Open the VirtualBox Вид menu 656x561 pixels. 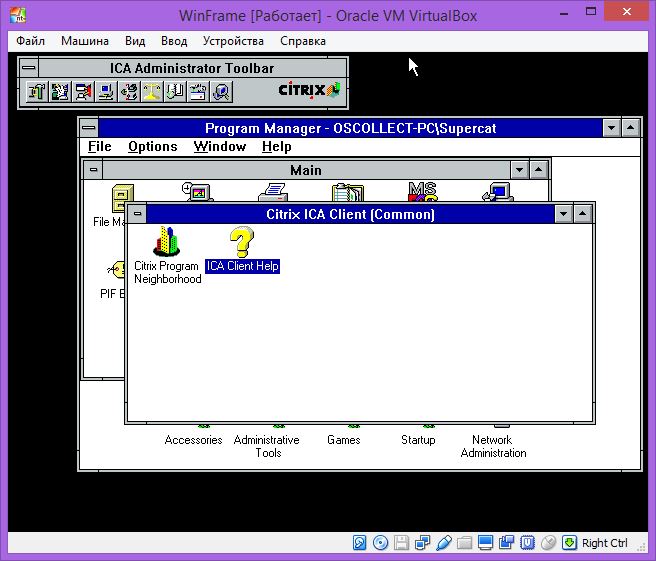[135, 41]
